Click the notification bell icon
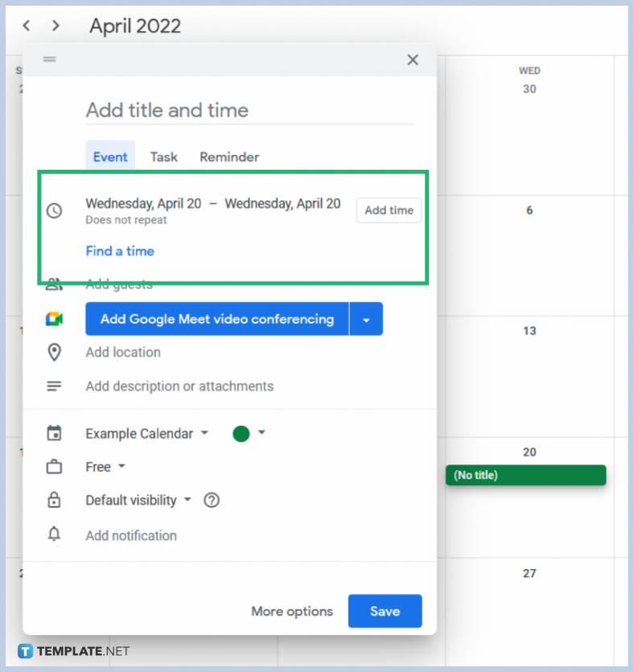 [54, 535]
